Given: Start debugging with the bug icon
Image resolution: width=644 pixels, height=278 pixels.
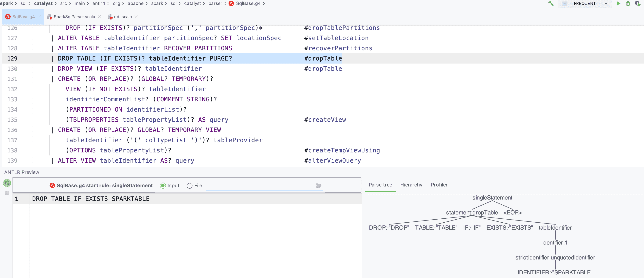Looking at the screenshot, I should pyautogui.click(x=628, y=3).
